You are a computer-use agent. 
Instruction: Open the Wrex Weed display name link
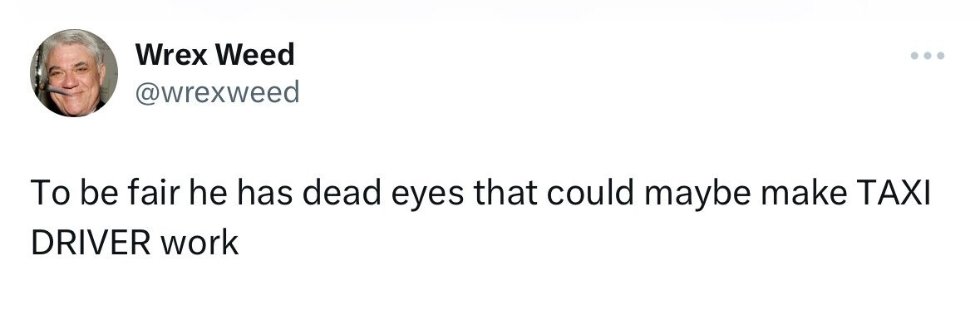[x=214, y=56]
